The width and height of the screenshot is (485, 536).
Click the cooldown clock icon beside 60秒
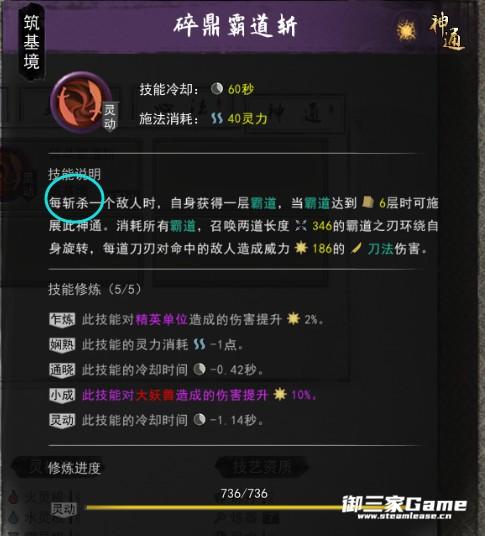(217, 89)
